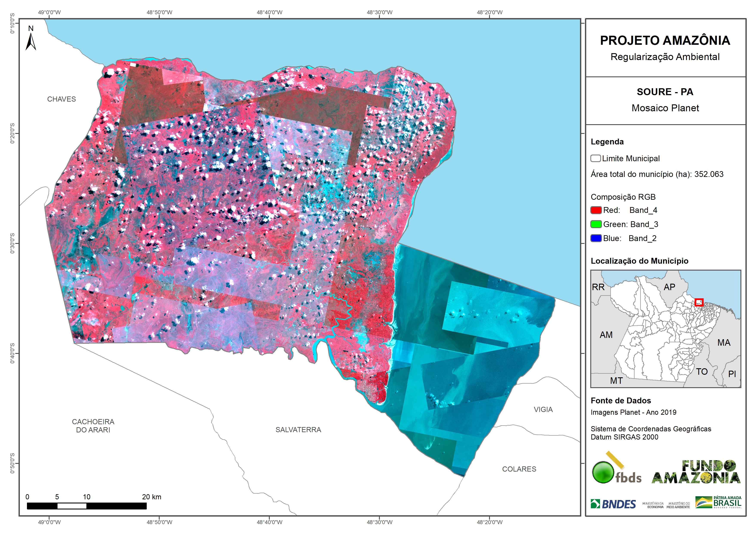Click the BNDES logo
The image size is (756, 534).
pyautogui.click(x=613, y=504)
